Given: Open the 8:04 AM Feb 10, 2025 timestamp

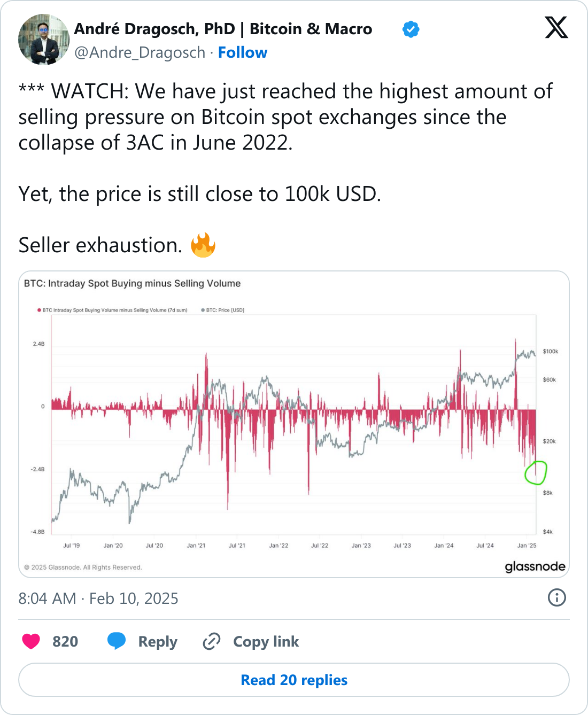Looking at the screenshot, I should (x=98, y=598).
